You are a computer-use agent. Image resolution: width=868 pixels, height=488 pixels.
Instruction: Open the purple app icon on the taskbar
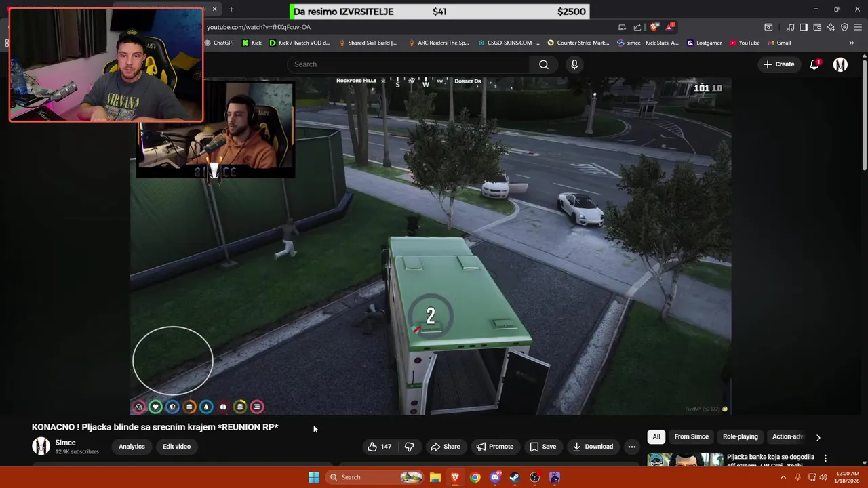pyautogui.click(x=555, y=477)
